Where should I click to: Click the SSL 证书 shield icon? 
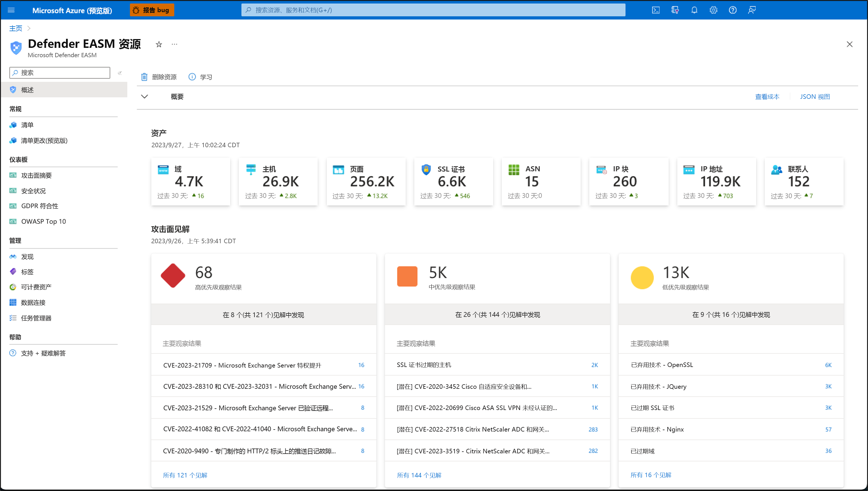coord(426,169)
